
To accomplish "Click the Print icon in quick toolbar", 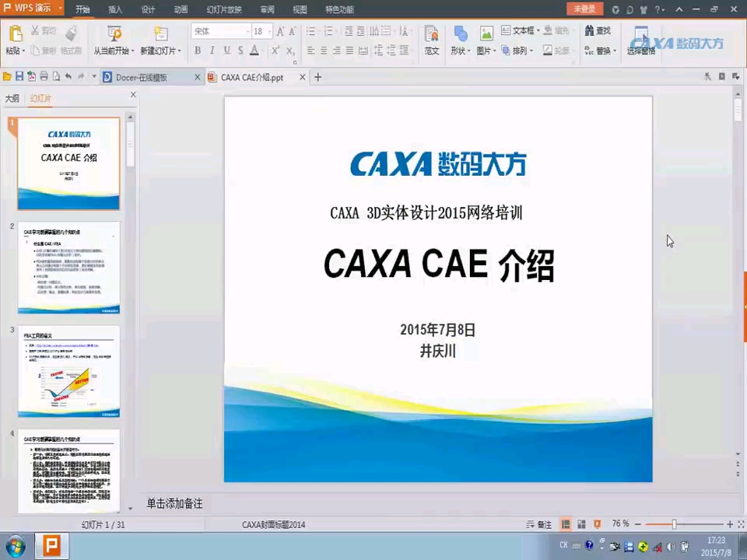I will click(x=44, y=77).
